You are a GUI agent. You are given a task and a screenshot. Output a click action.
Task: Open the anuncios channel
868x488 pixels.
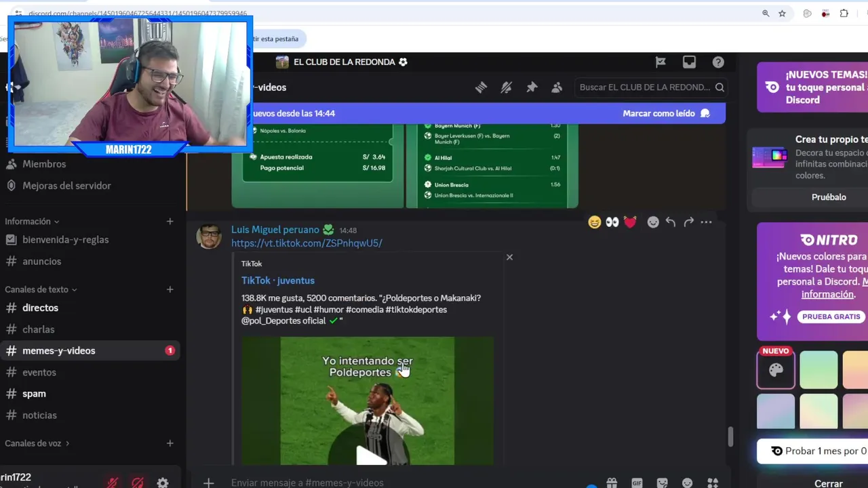point(41,262)
